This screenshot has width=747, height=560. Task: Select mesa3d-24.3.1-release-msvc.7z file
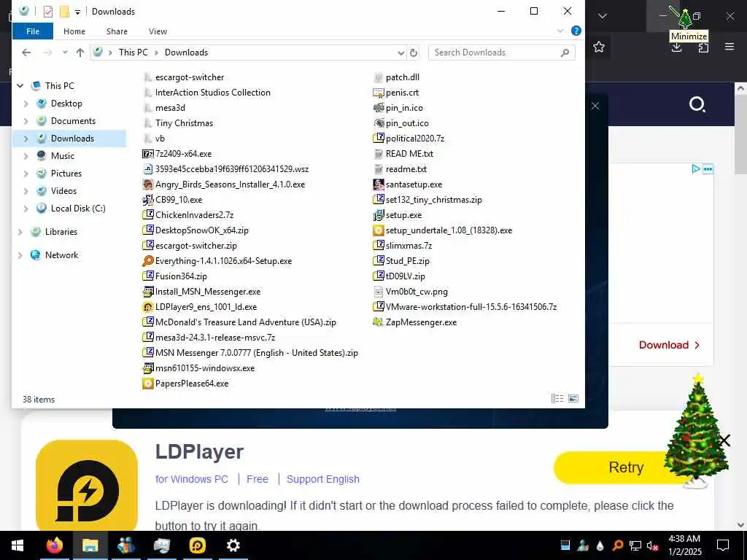209,338
